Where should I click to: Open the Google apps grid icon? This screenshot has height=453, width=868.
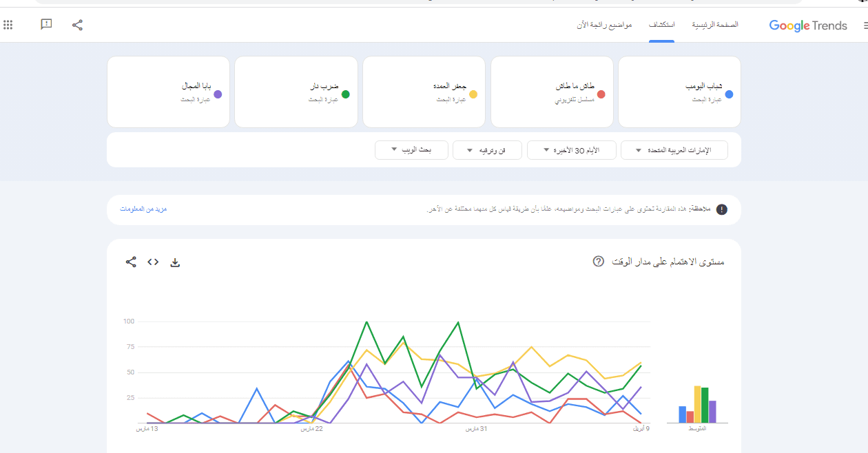pos(8,25)
